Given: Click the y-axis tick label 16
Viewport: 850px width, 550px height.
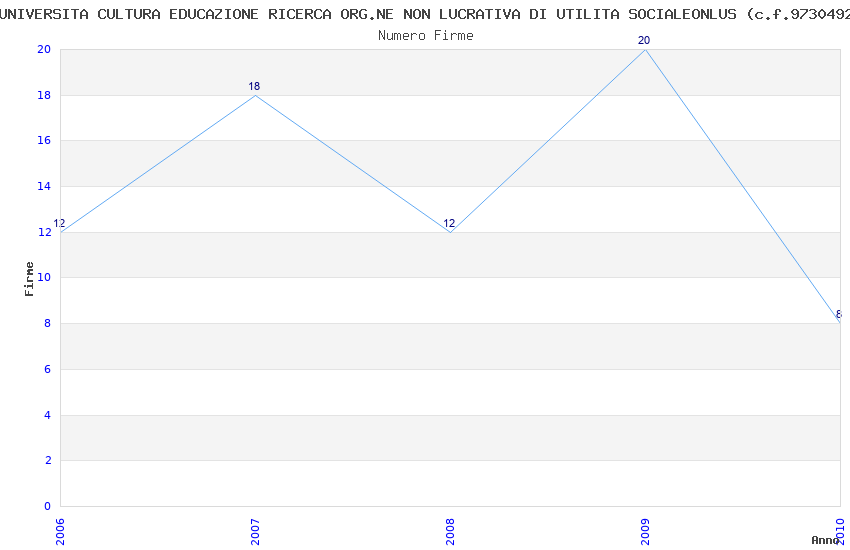Looking at the screenshot, I should (44, 140).
